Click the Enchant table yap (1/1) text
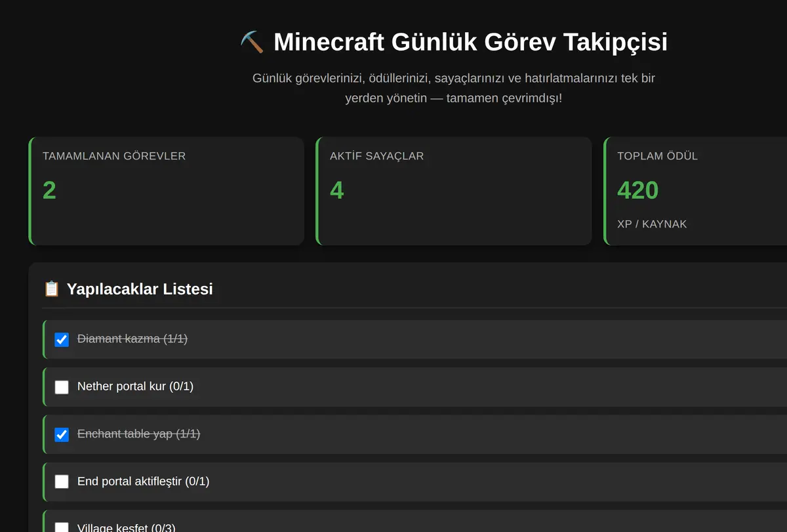 [x=138, y=434]
